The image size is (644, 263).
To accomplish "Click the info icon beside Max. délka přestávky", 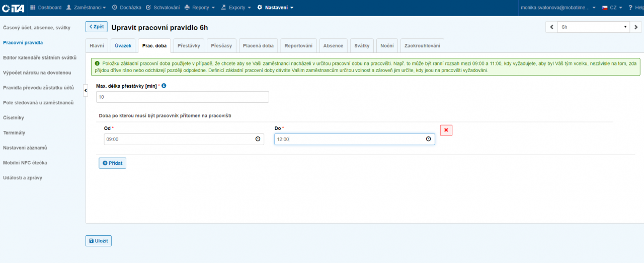I will [x=164, y=86].
